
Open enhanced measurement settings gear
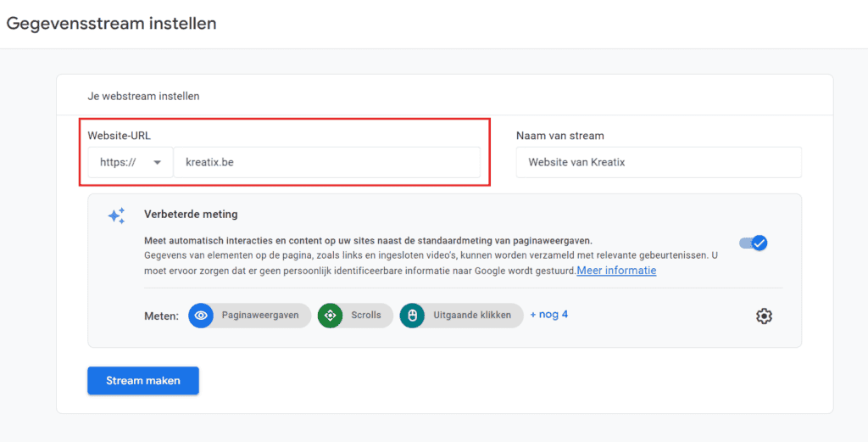tap(764, 316)
